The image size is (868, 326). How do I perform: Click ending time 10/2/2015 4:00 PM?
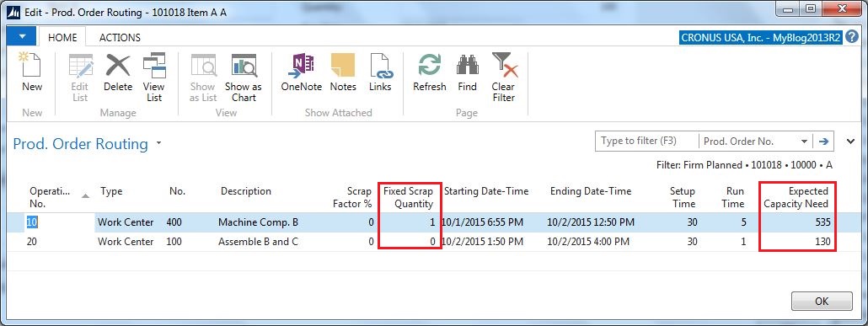click(588, 241)
